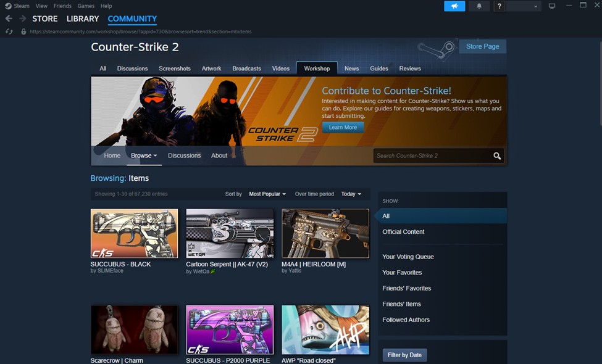Switch to the Broadcasts tab
Screen dimensions: 602x364
point(246,68)
